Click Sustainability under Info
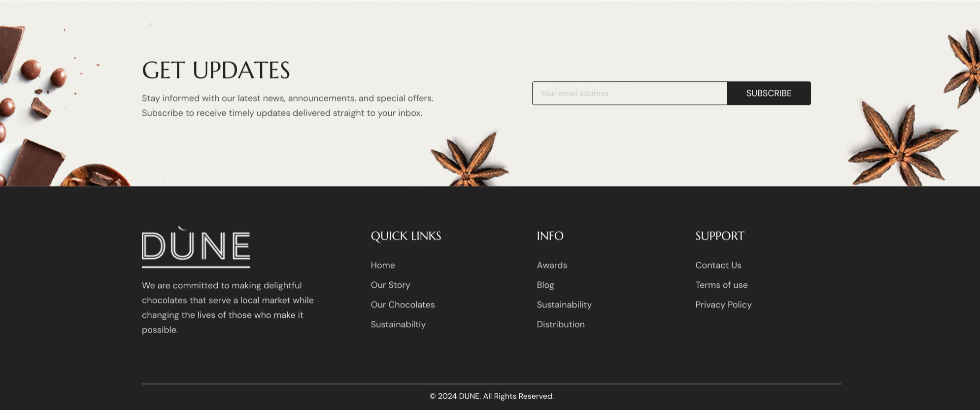This screenshot has width=980, height=410. click(564, 305)
